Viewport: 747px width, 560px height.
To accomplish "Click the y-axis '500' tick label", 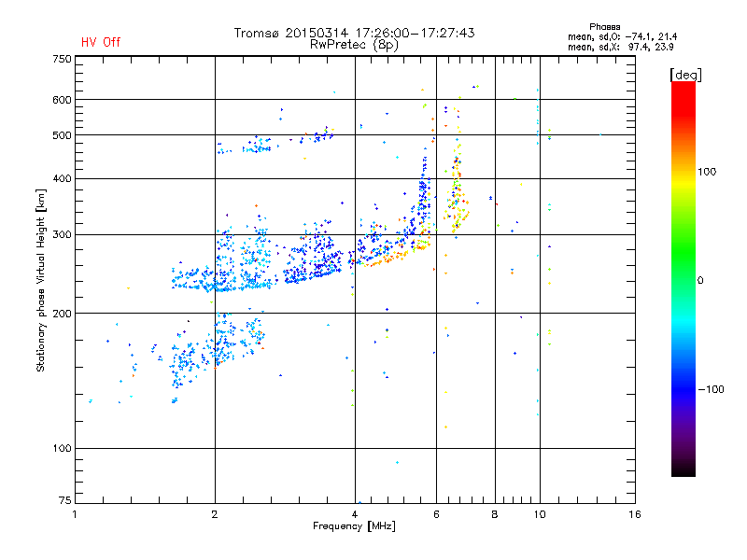I will pyautogui.click(x=62, y=135).
